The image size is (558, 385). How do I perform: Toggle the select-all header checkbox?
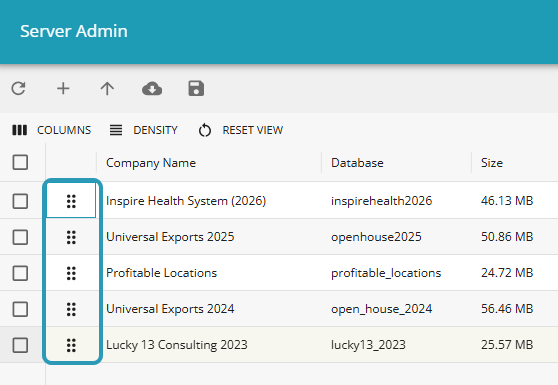pos(20,163)
